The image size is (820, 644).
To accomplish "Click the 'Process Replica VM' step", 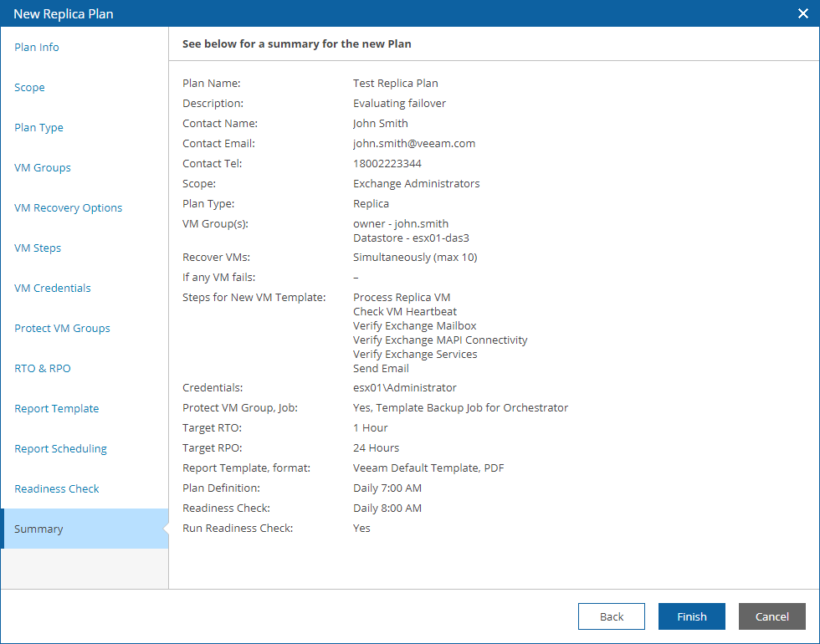I will coord(402,298).
